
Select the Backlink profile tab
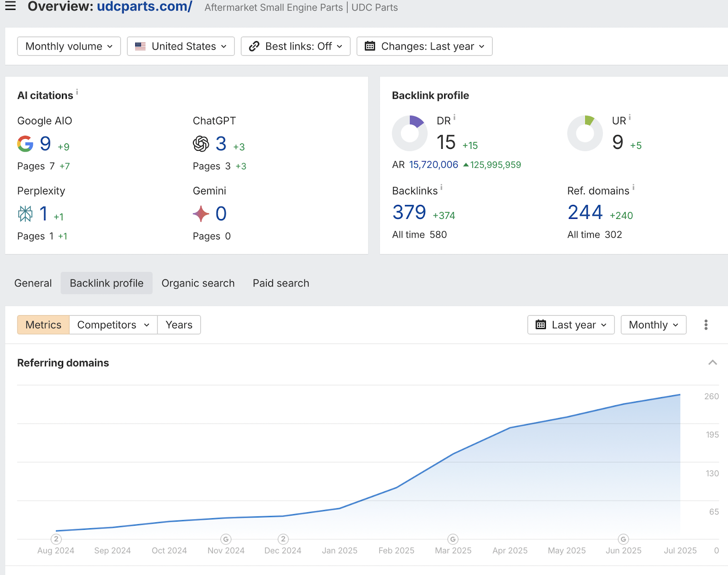click(106, 283)
